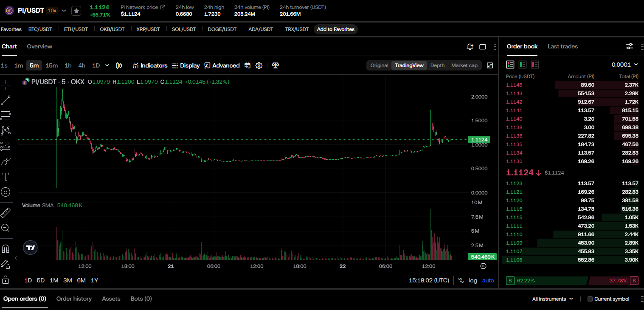This screenshot has height=310, width=644.
Task: Open Order history tab
Action: tap(74, 299)
